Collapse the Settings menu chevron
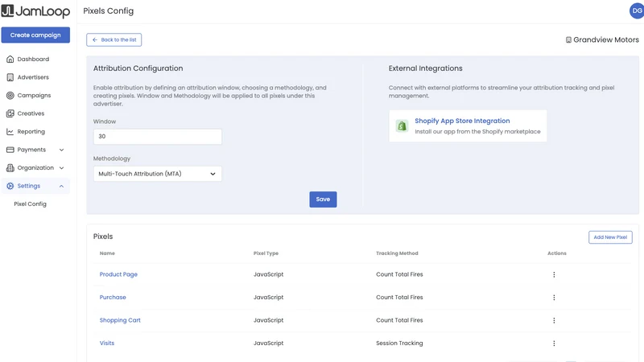This screenshot has width=644, height=362. pyautogui.click(x=62, y=186)
